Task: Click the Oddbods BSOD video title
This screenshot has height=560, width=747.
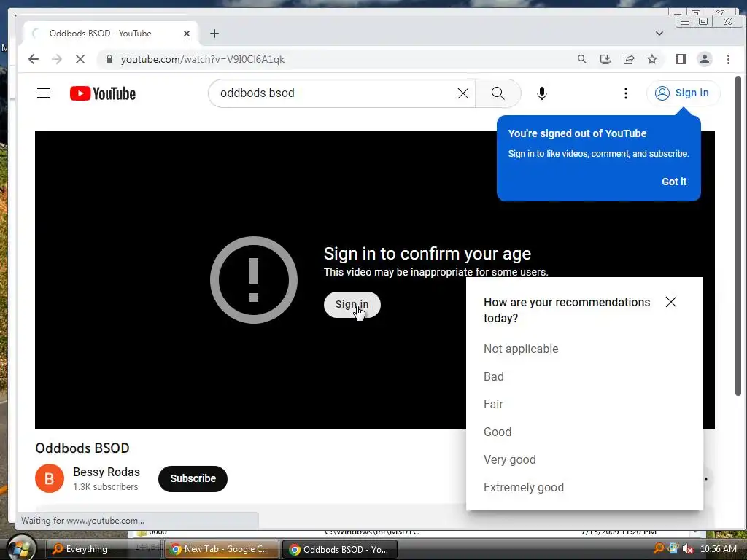Action: 82,448
